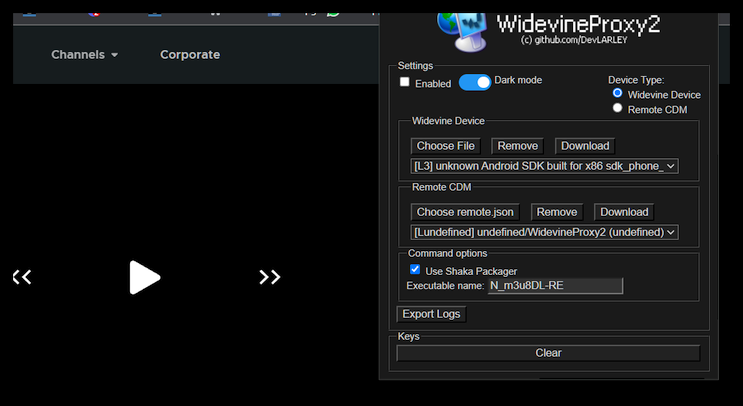The image size is (743, 406).
Task: Click the fast-forward double-arrow icon
Action: (270, 277)
